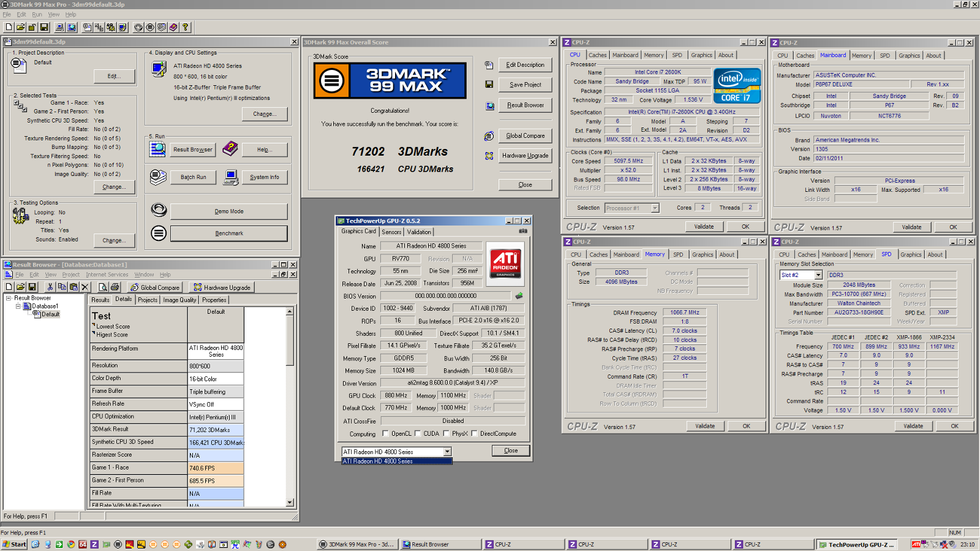Click the Paste icon in Result Browser toolbar
This screenshot has height=551, width=980.
(73, 287)
